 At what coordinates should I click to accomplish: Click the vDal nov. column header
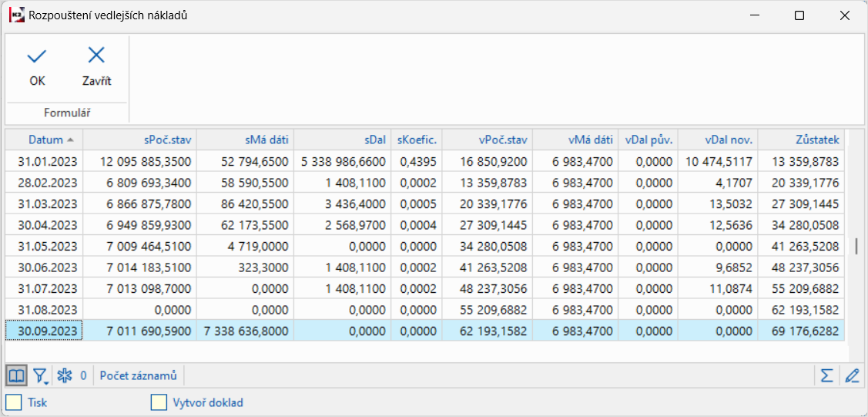pos(719,140)
